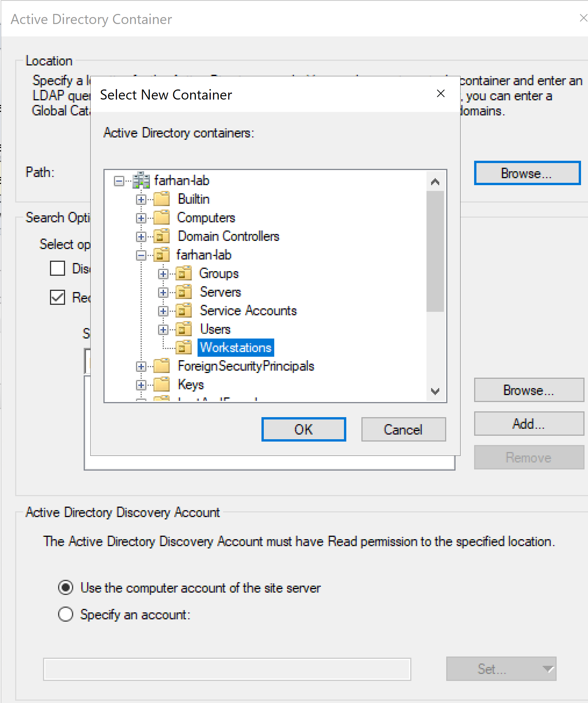Confirm the container selection with OK

(303, 429)
